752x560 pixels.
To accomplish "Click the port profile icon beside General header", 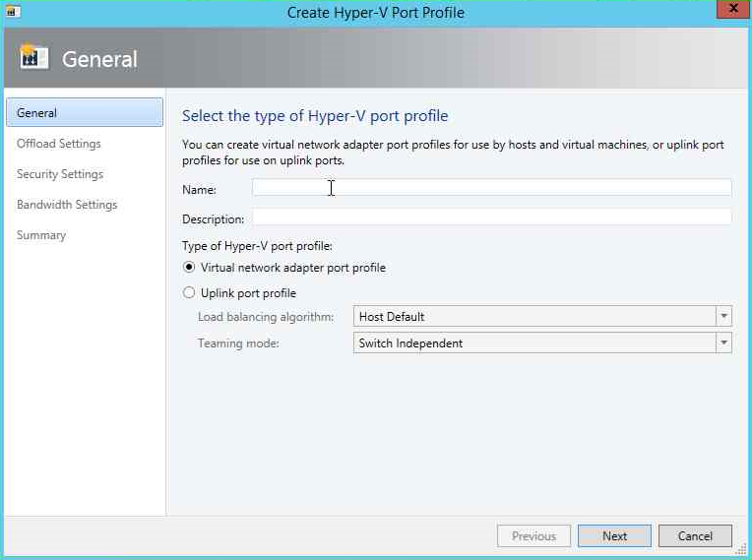I will pos(34,57).
